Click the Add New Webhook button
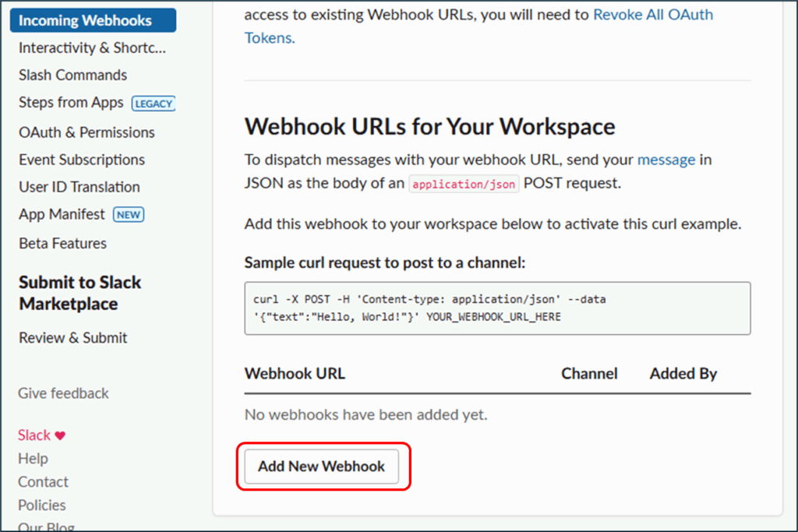 click(321, 467)
